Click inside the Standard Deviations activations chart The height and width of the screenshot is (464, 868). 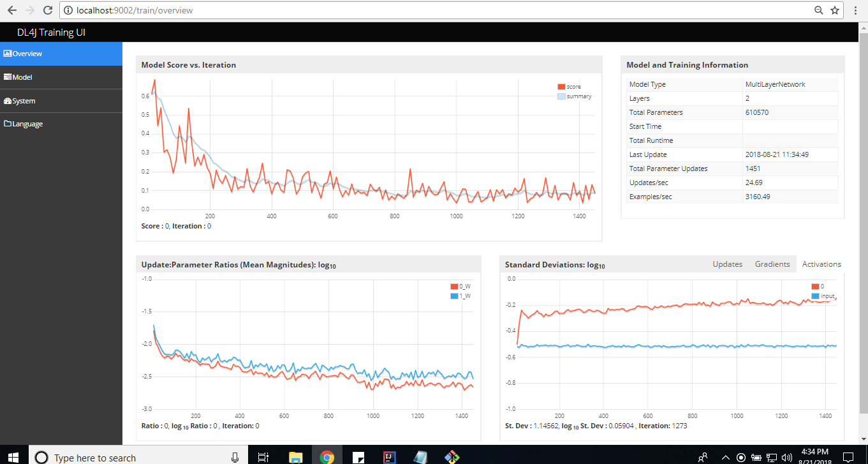point(676,343)
